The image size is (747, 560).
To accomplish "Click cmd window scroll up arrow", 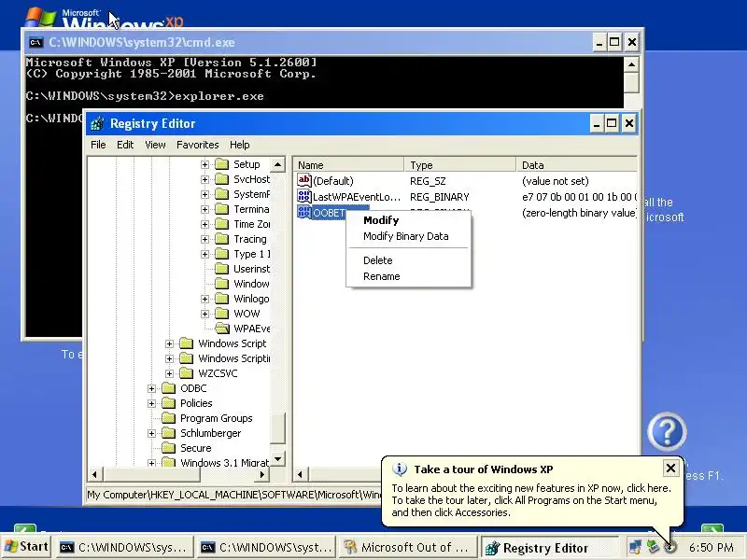I will [x=631, y=64].
